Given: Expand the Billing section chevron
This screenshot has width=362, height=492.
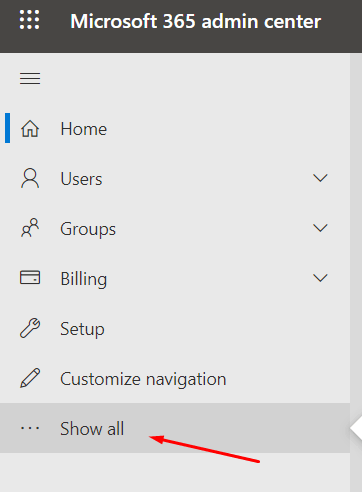Looking at the screenshot, I should click(x=320, y=278).
